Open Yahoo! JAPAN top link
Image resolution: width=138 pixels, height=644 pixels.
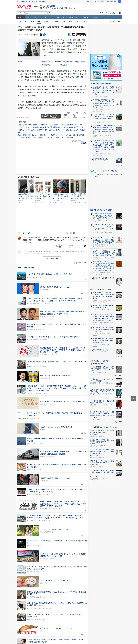point(86,2)
